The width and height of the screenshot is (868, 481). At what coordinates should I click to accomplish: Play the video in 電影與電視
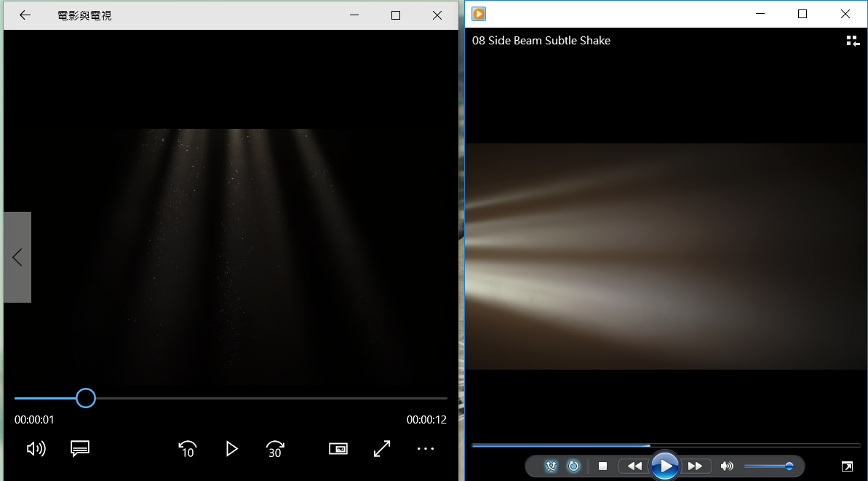coord(231,449)
